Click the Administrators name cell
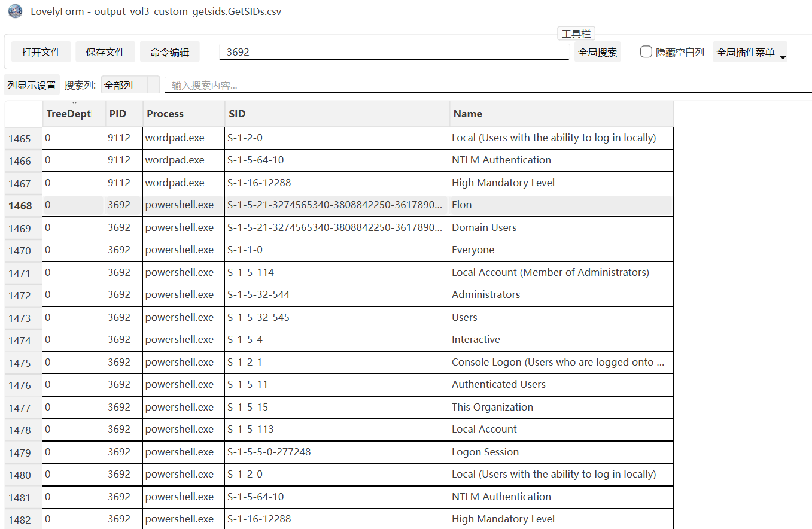Viewport: 812px width, 529px height. 561,295
